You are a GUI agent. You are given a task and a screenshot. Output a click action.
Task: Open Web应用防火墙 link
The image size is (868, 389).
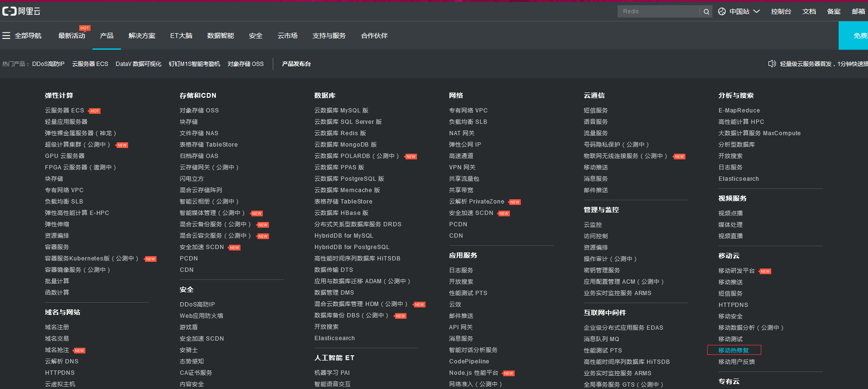coord(202,316)
